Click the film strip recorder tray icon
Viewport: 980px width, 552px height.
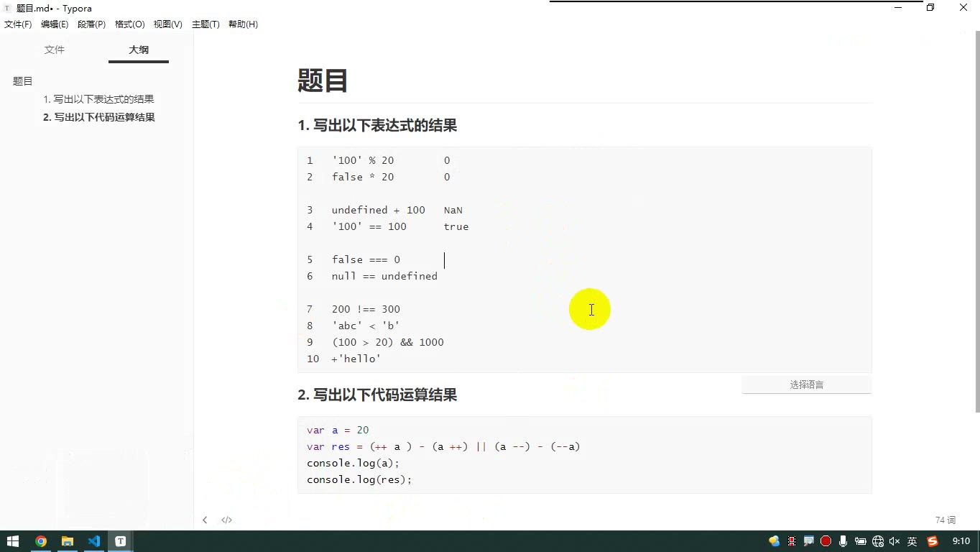(x=792, y=541)
